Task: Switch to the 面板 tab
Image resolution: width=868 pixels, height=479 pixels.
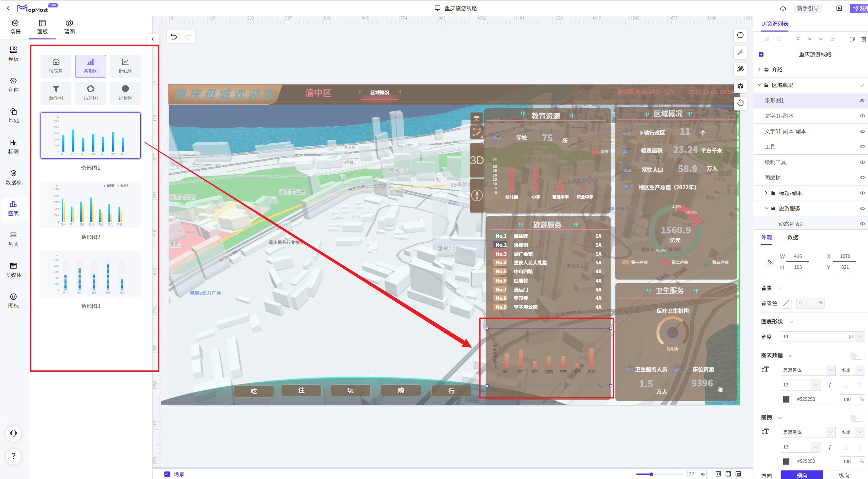Action: (x=42, y=27)
